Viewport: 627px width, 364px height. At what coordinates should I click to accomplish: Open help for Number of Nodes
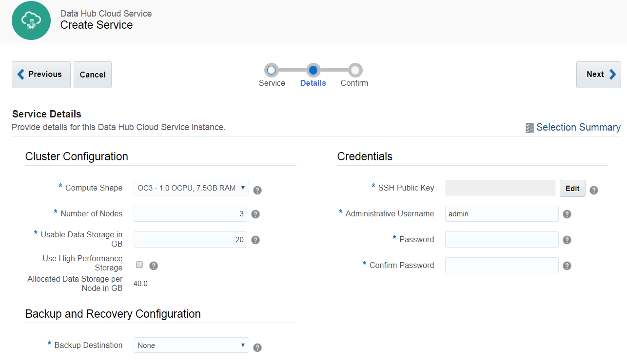(255, 213)
